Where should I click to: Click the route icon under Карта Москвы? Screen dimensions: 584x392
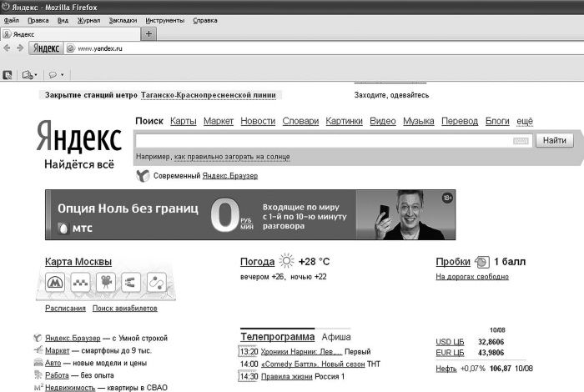[156, 284]
